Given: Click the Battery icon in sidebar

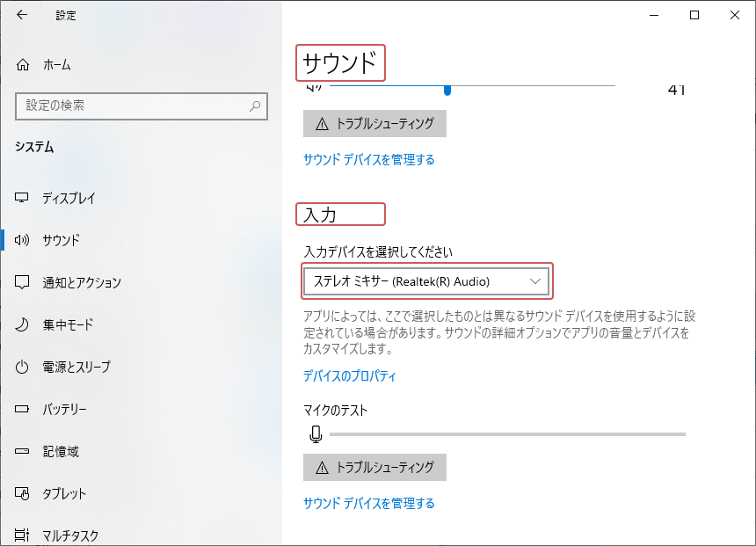Looking at the screenshot, I should point(23,409).
